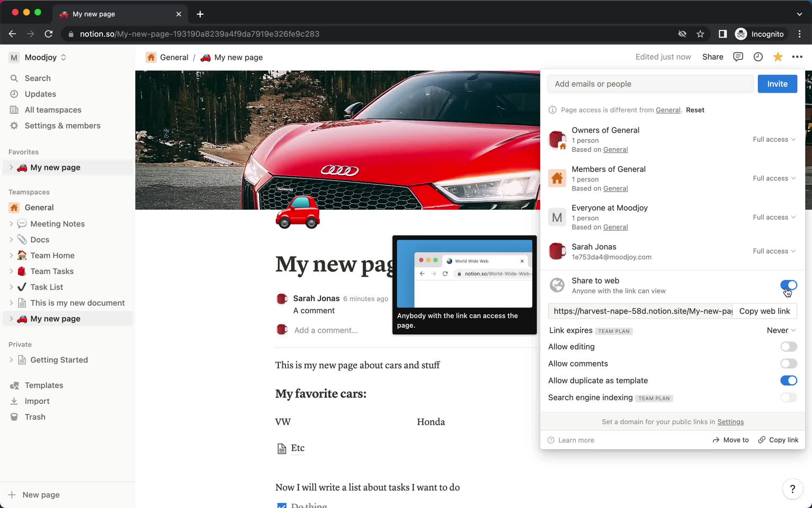The image size is (812, 508).
Task: Toggle the Share to web switch on
Action: tap(788, 285)
